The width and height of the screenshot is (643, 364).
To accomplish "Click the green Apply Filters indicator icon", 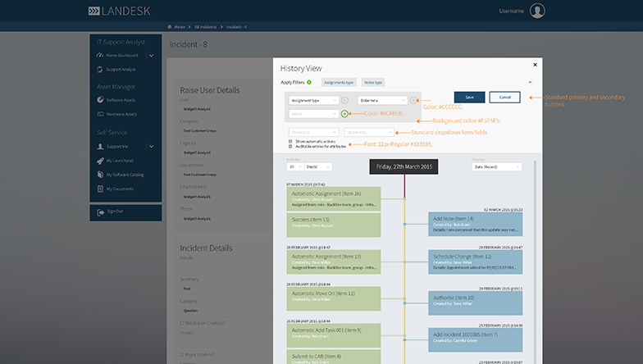I will 308,82.
